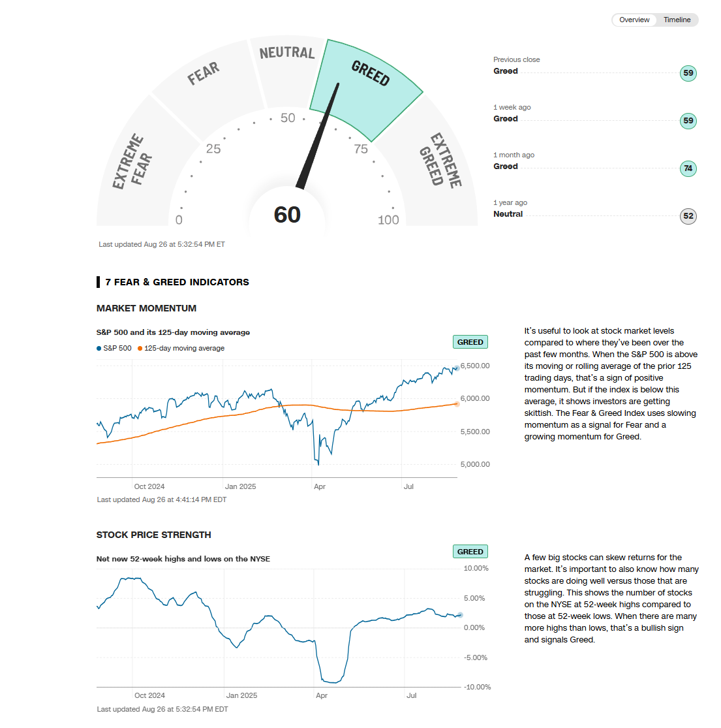This screenshot has width=721, height=728.
Task: Click the S&P 500 line endpoint marker
Action: (x=456, y=368)
